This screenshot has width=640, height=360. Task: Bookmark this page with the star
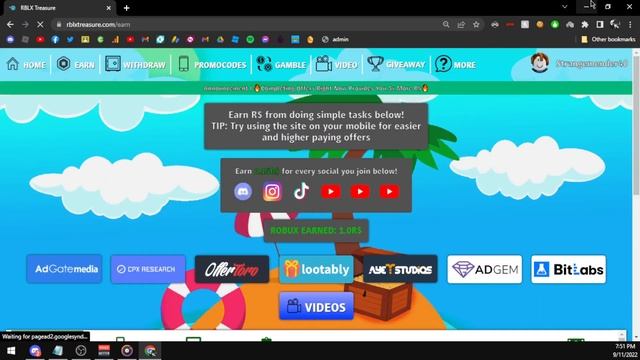(x=476, y=24)
